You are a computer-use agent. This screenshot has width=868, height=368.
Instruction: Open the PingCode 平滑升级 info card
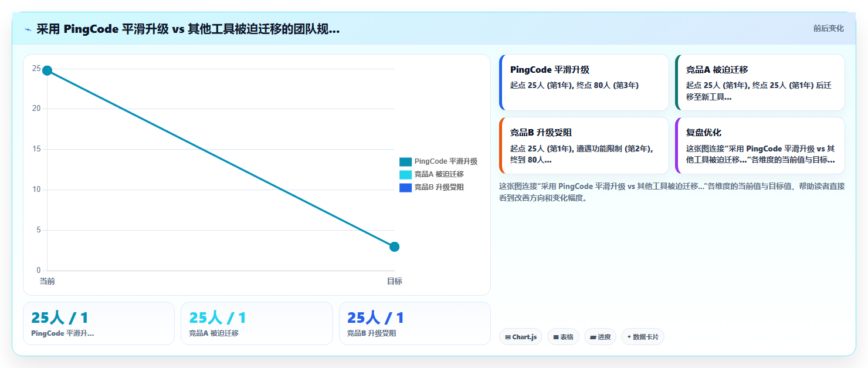[x=584, y=82]
